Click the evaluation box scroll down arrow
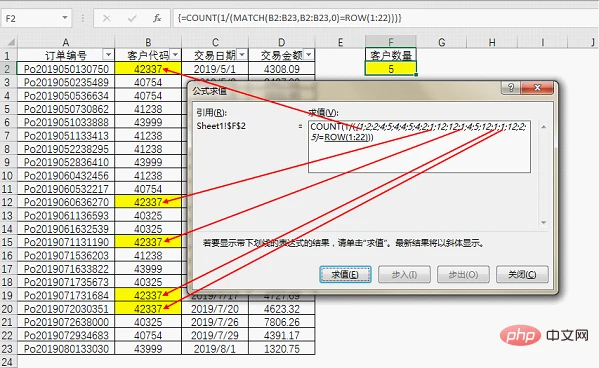Image resolution: width=599 pixels, height=368 pixels. coord(544,222)
